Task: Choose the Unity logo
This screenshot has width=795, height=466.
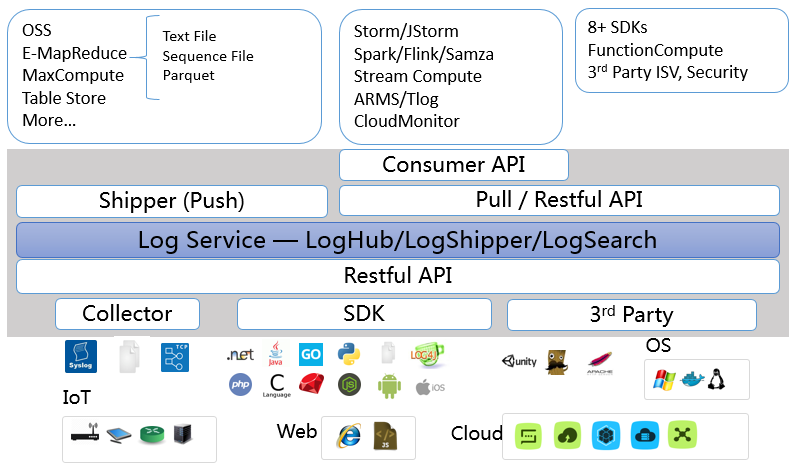Action: (x=519, y=361)
